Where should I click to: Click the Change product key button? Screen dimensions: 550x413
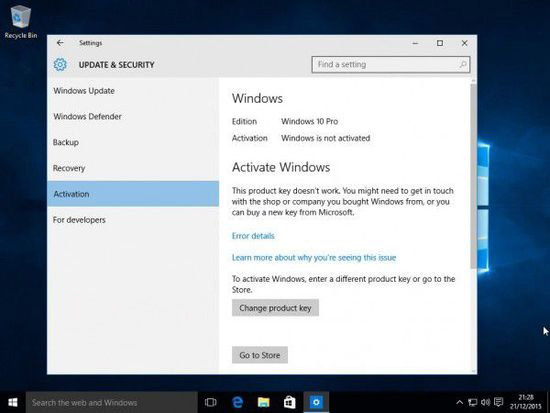(x=275, y=308)
